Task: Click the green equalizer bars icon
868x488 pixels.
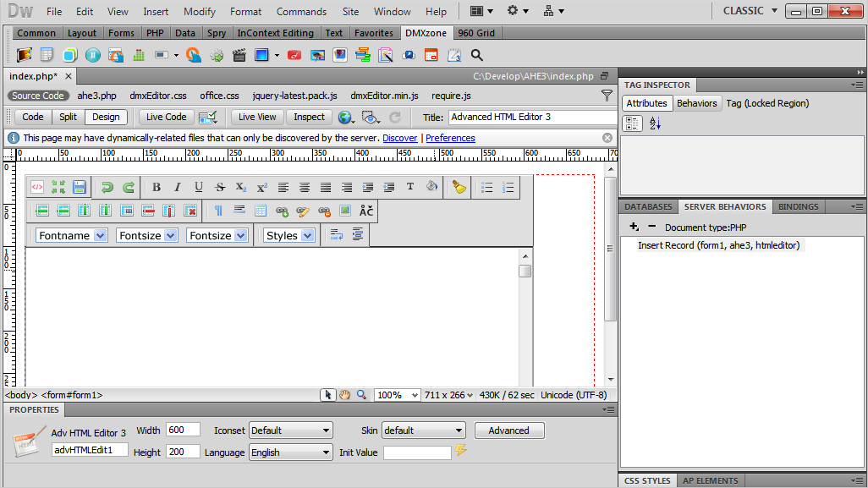Action: point(139,55)
